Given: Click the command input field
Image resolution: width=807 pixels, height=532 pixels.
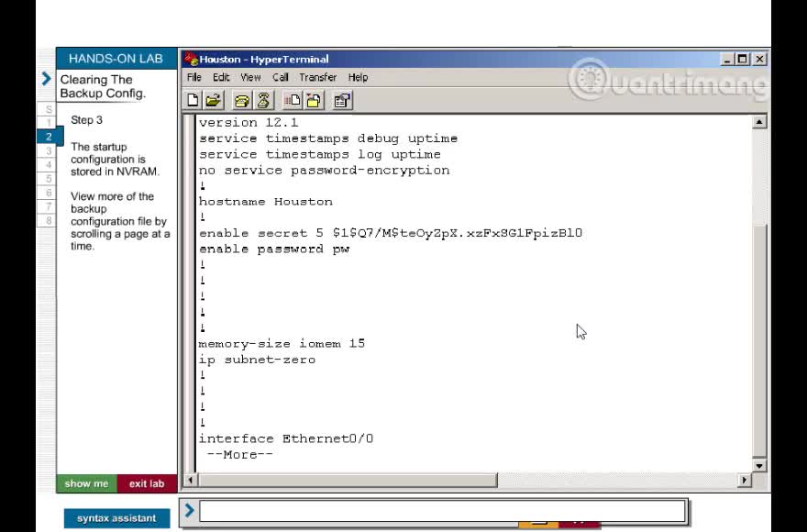Looking at the screenshot, I should (x=443, y=510).
